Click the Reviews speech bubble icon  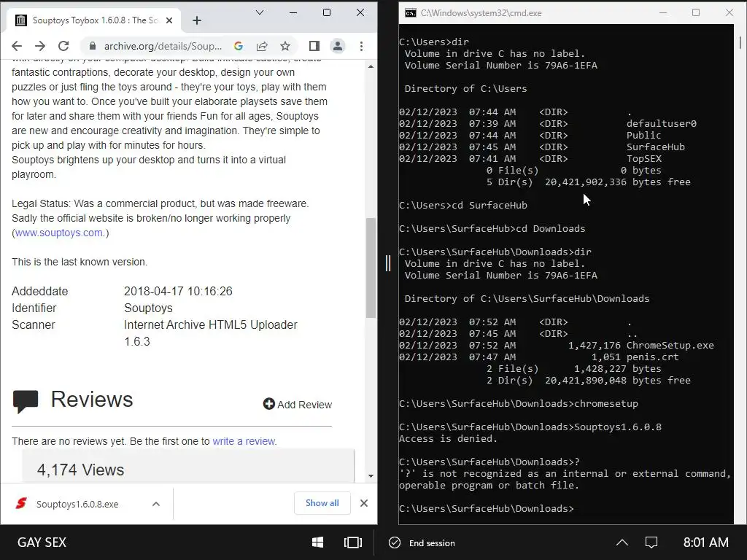[26, 401]
